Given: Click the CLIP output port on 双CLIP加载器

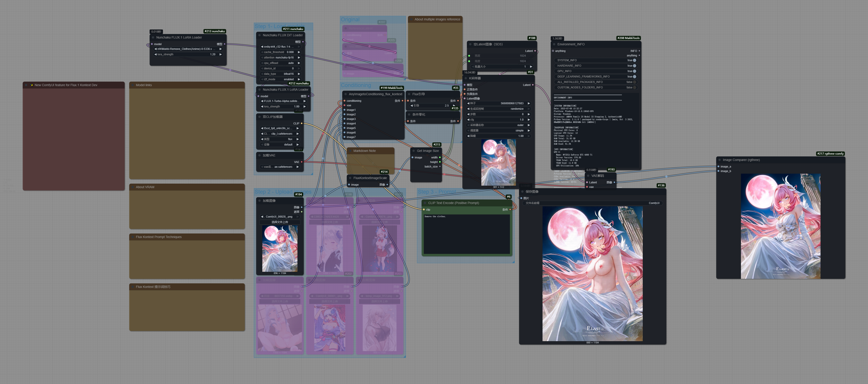Looking at the screenshot, I should coord(302,123).
